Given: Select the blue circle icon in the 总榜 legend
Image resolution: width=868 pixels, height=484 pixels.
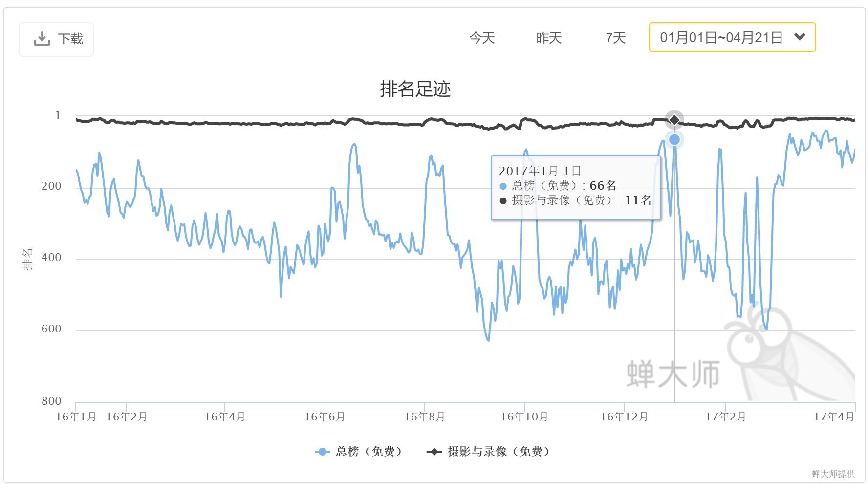Looking at the screenshot, I should pyautogui.click(x=322, y=452).
